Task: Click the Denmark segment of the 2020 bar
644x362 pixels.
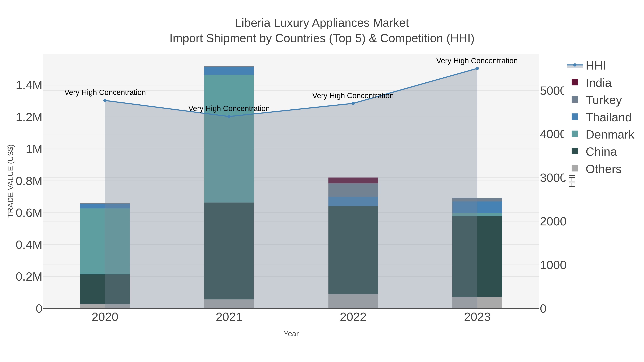Action: 105,242
